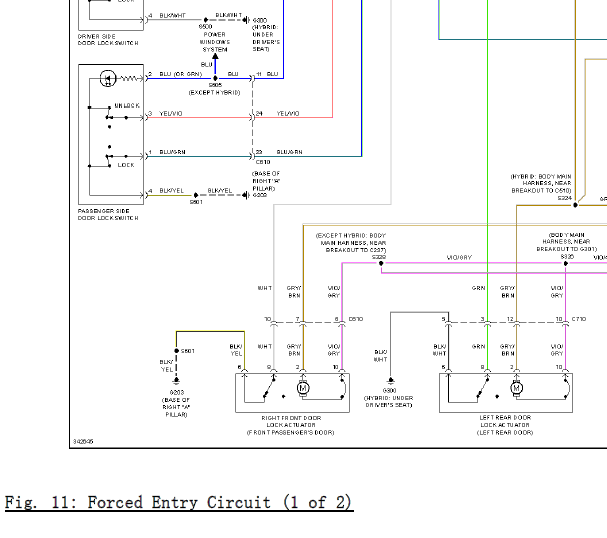Image resolution: width=607 pixels, height=538 pixels.
Task: Click the 'G203 (BASE OF RIGHT A PILLAR)' label
Action: point(176,403)
